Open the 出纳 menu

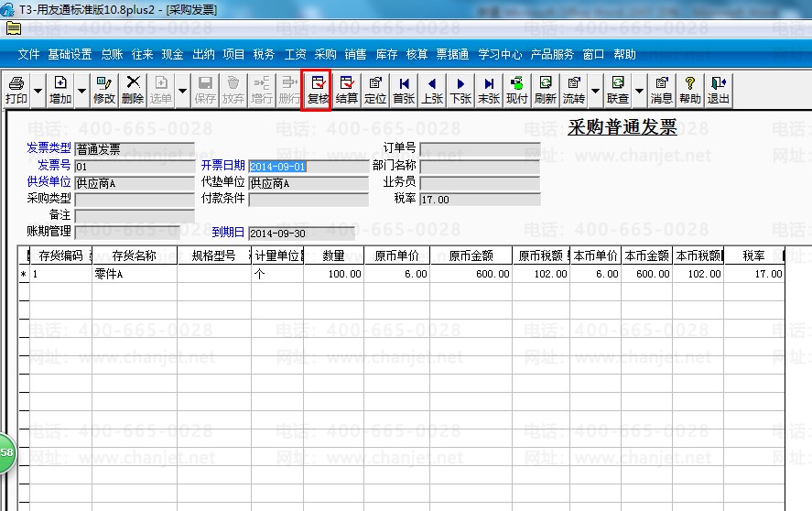(203, 54)
